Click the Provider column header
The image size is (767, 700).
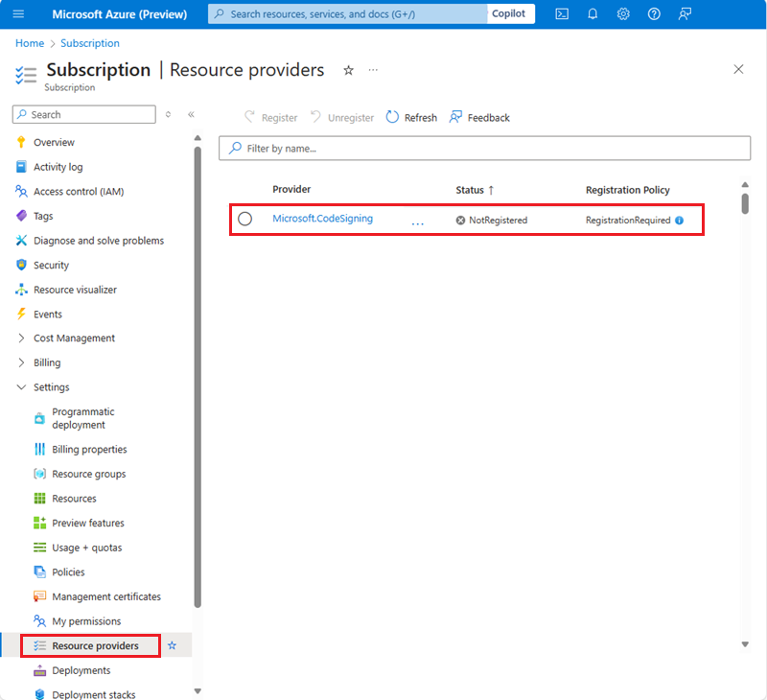pyautogui.click(x=291, y=189)
